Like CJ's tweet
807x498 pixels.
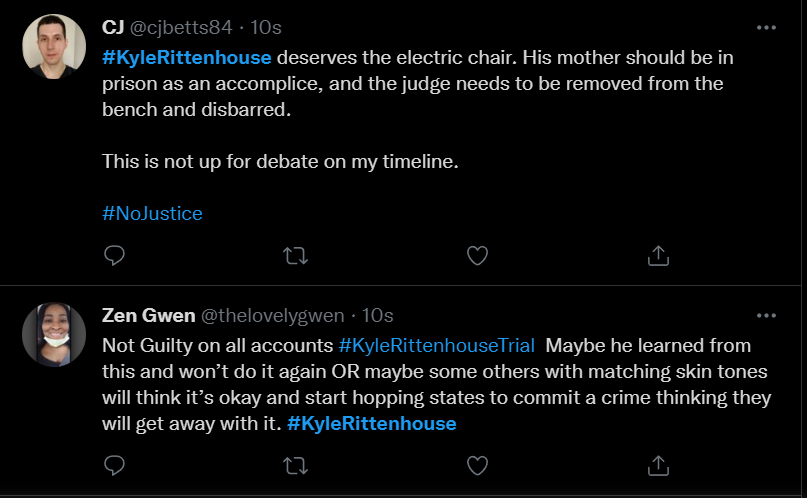[478, 256]
